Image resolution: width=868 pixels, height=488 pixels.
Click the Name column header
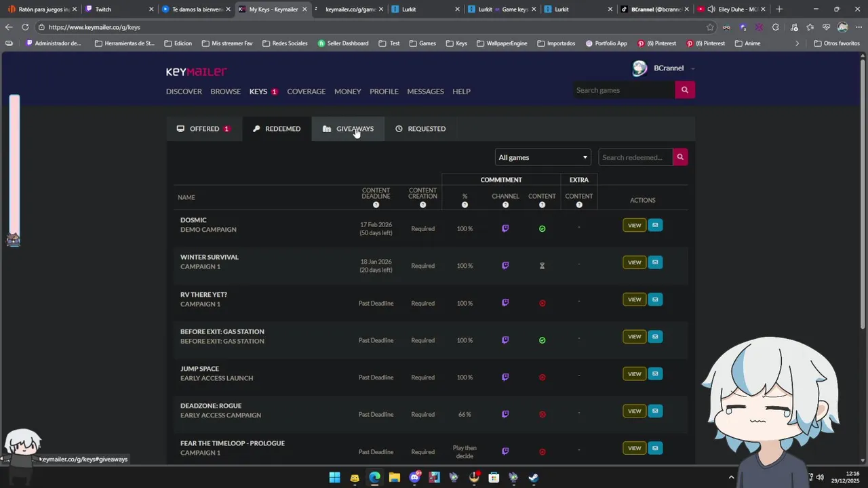186,197
